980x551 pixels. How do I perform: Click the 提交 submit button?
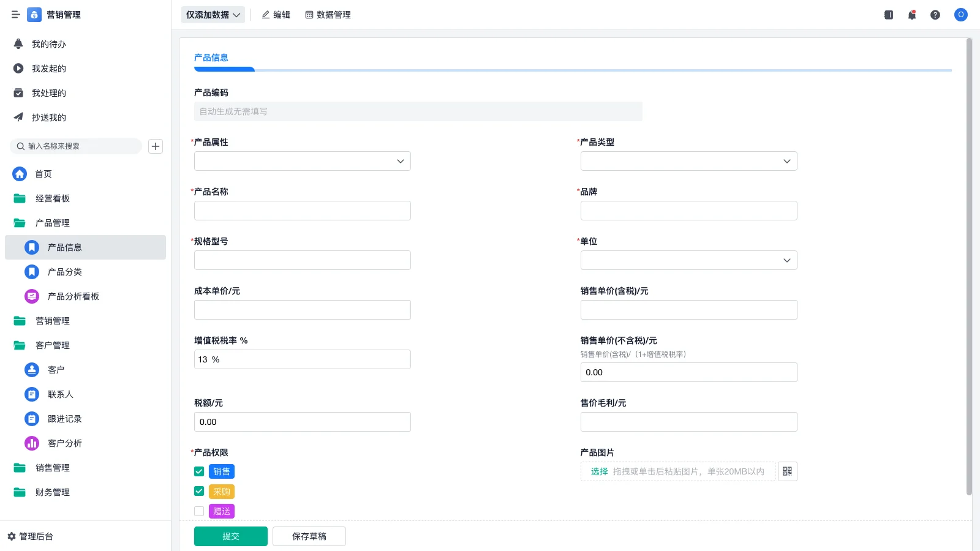point(230,536)
